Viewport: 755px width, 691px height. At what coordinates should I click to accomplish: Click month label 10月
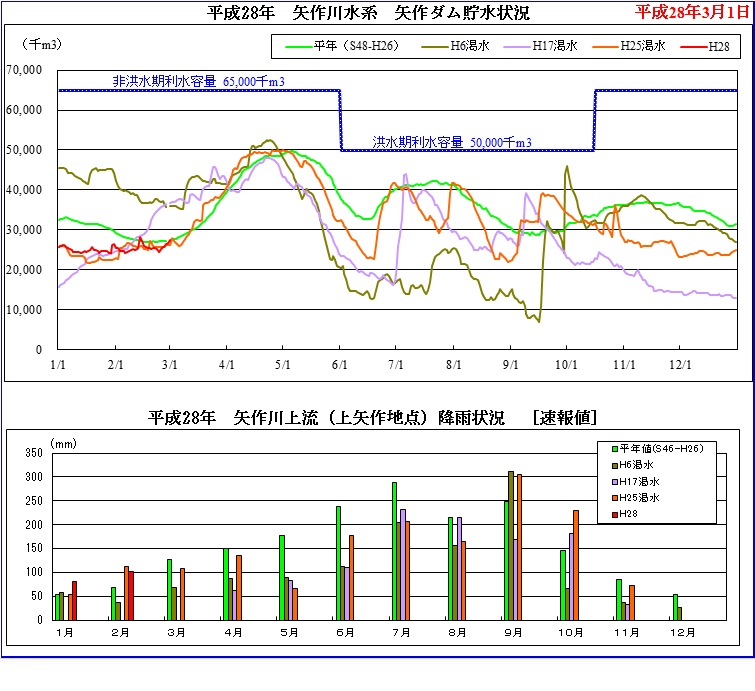coord(571,632)
